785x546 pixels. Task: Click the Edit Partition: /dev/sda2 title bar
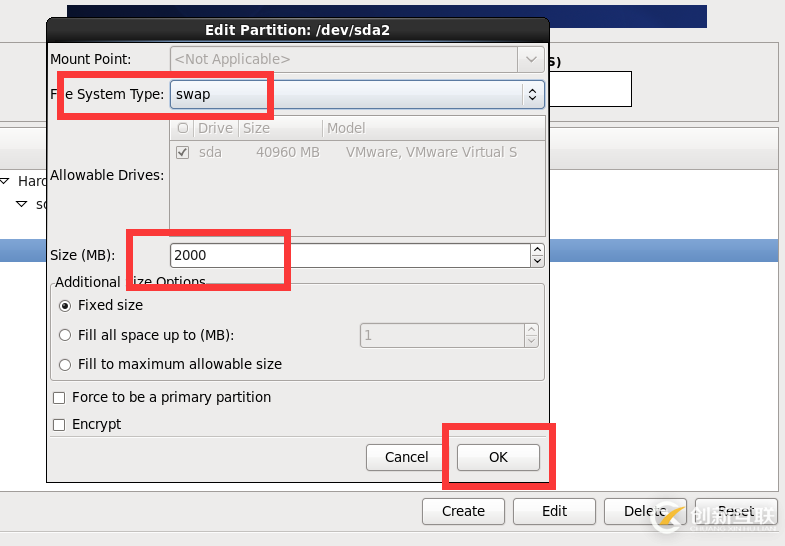[297, 30]
